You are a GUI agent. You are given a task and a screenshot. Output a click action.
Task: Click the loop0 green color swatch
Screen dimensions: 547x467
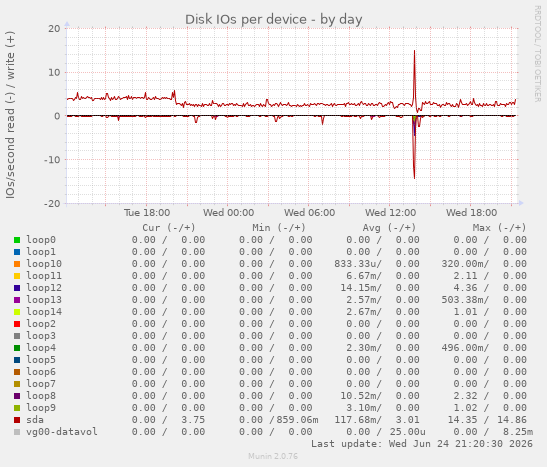(x=17, y=240)
